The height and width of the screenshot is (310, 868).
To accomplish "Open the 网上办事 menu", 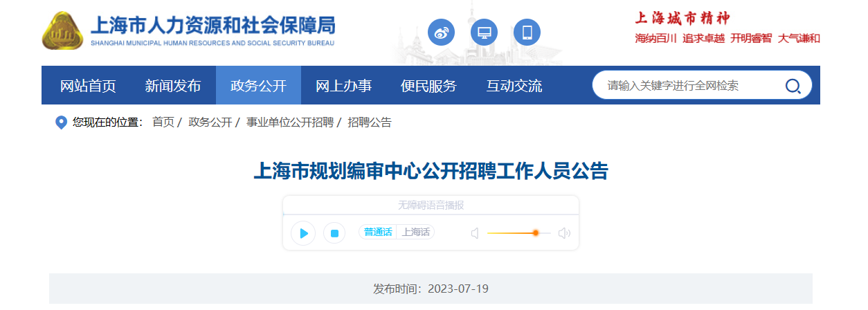I will 343,86.
